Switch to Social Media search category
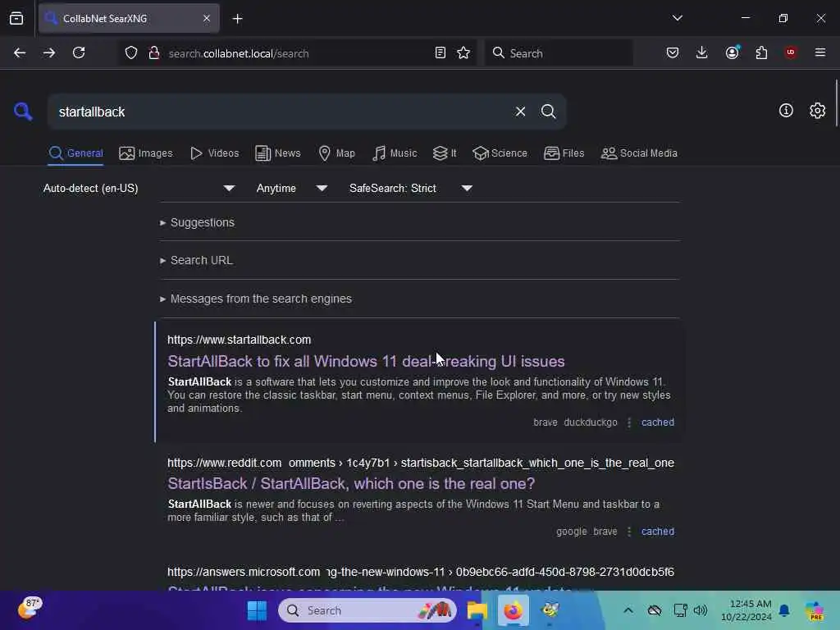This screenshot has height=630, width=840. tap(638, 153)
